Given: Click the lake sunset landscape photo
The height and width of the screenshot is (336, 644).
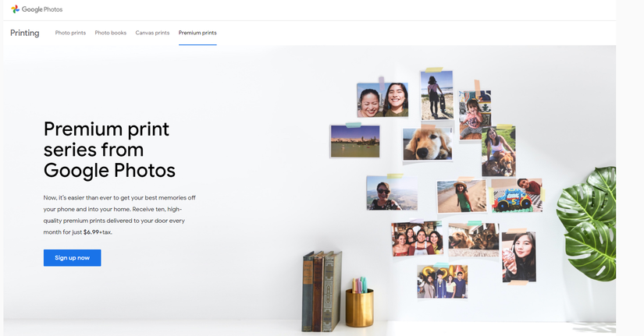Looking at the screenshot, I should pos(355,141).
